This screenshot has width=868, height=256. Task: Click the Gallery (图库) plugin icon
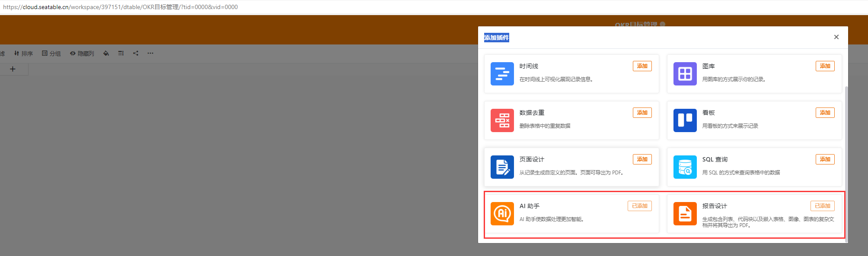coord(685,74)
